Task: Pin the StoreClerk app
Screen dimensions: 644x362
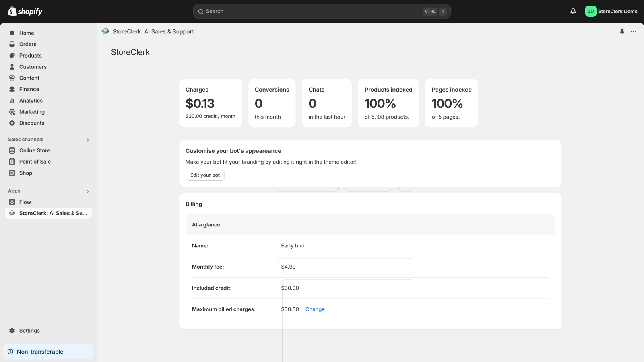Action: coord(622,31)
